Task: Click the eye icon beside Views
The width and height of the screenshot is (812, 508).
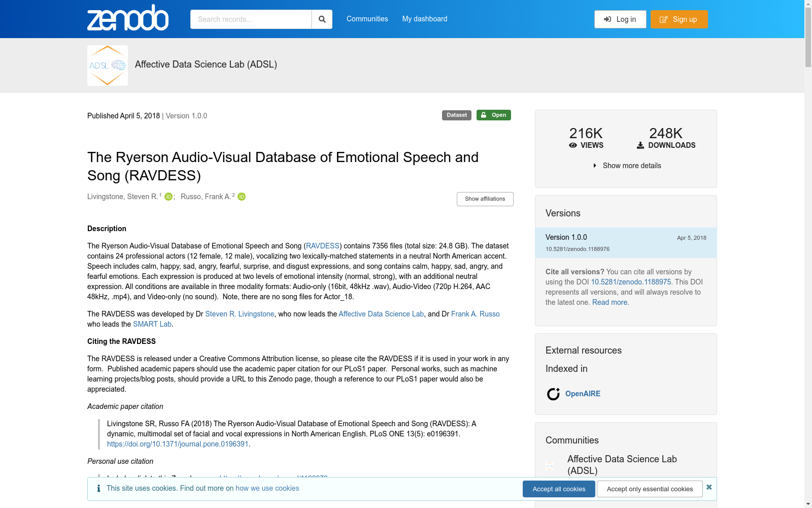Action: click(573, 145)
